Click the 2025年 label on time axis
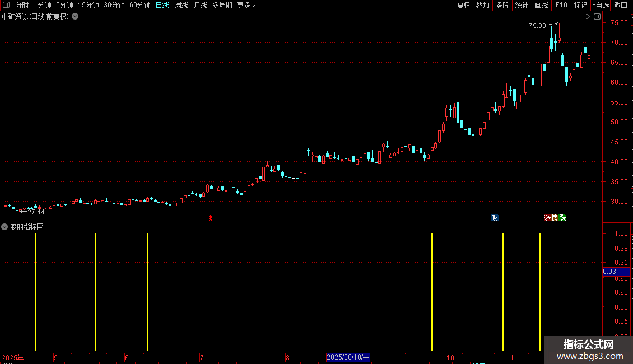The height and width of the screenshot is (364, 633). 13,357
